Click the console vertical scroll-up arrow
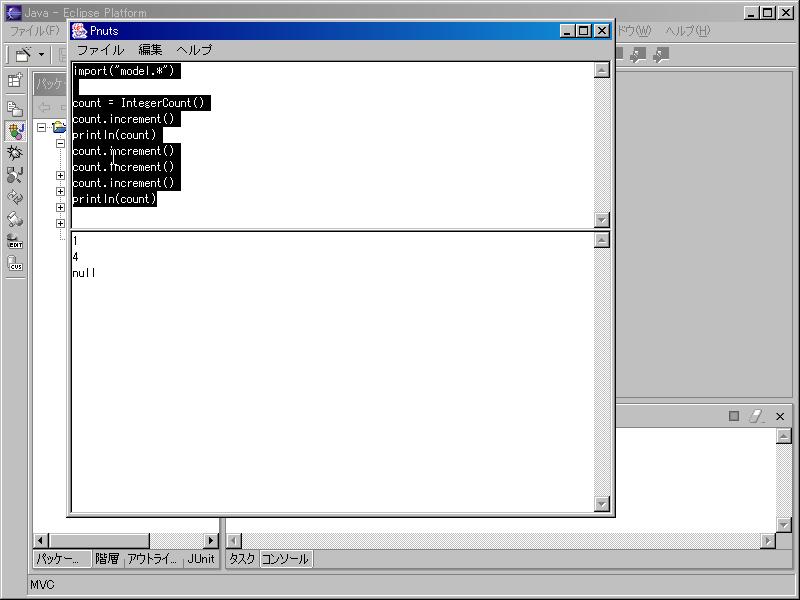Image resolution: width=800 pixels, height=600 pixels. pyautogui.click(x=784, y=436)
